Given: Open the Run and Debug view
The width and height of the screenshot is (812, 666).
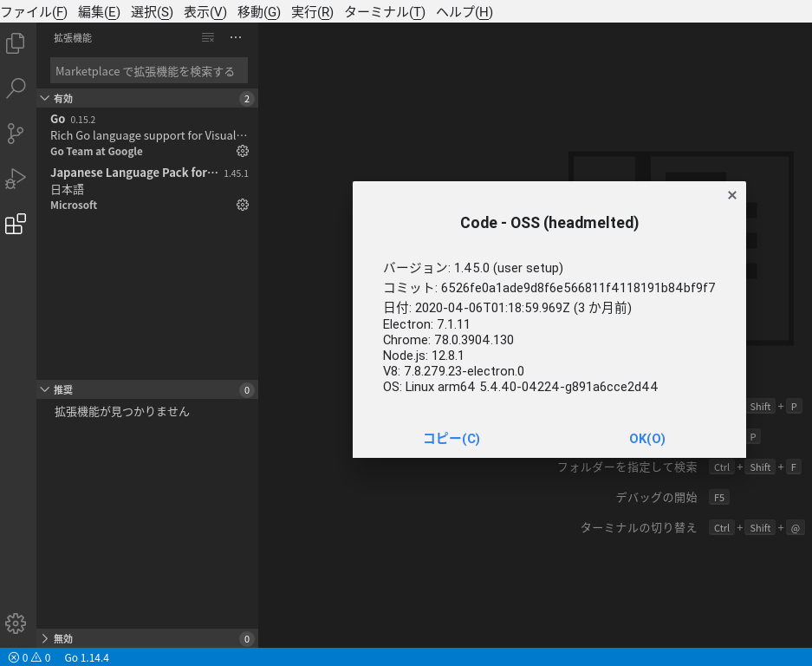Looking at the screenshot, I should pyautogui.click(x=16, y=179).
